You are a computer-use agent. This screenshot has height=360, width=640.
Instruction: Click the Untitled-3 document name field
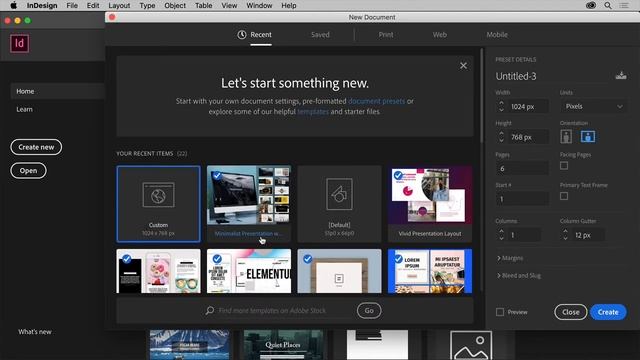tap(553, 76)
